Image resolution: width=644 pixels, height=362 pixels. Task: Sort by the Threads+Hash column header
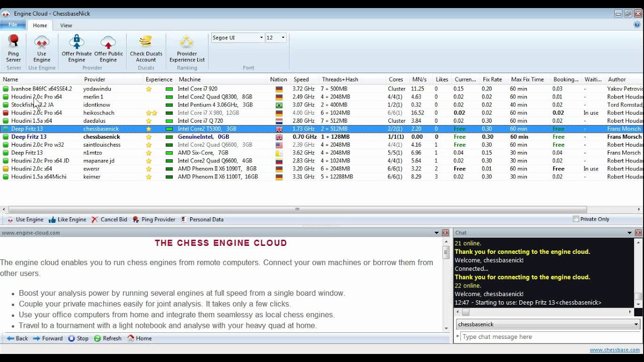(x=352, y=79)
